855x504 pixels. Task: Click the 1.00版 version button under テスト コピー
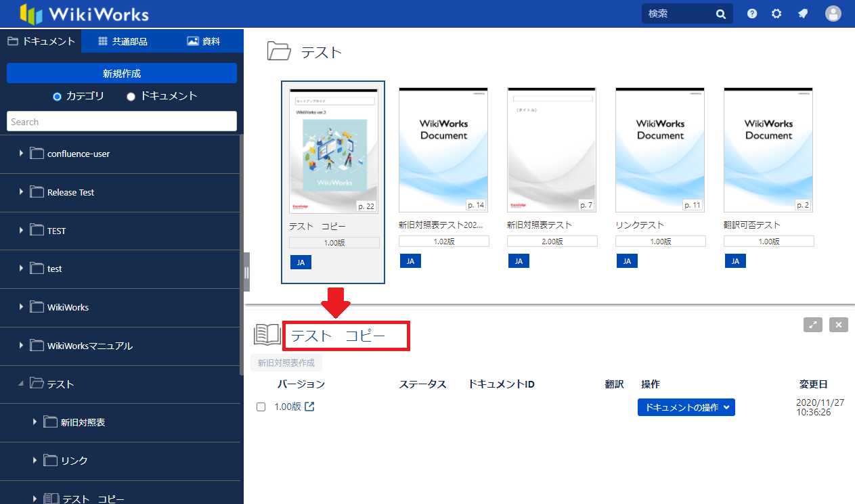[x=334, y=243]
